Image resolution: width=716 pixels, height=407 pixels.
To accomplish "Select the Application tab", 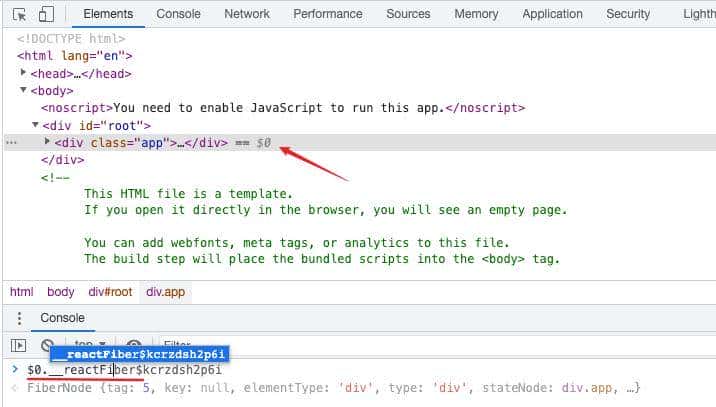I will [x=552, y=14].
